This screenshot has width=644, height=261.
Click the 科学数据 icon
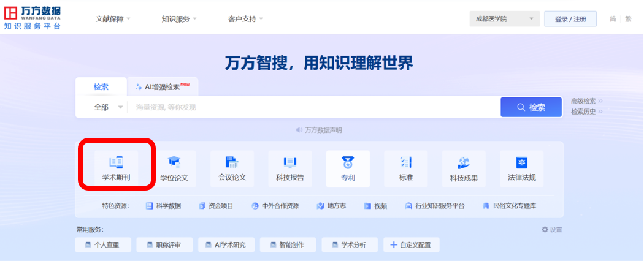[x=150, y=206]
